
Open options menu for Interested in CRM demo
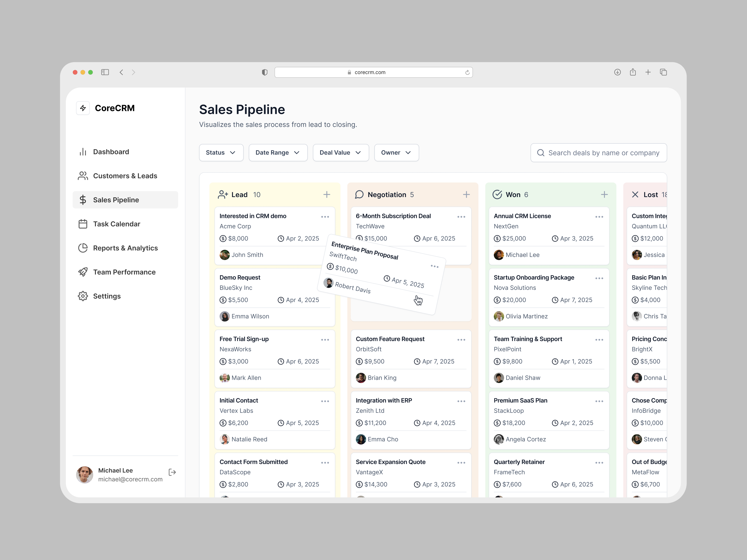tap(325, 217)
